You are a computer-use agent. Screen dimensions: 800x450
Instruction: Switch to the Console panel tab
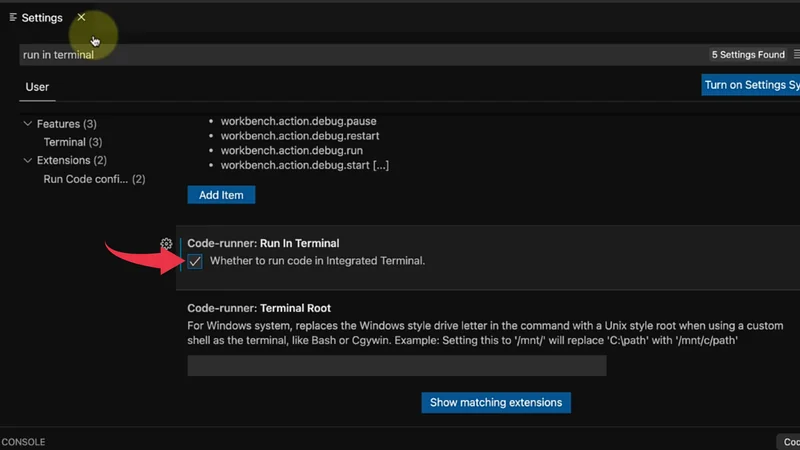click(x=23, y=442)
